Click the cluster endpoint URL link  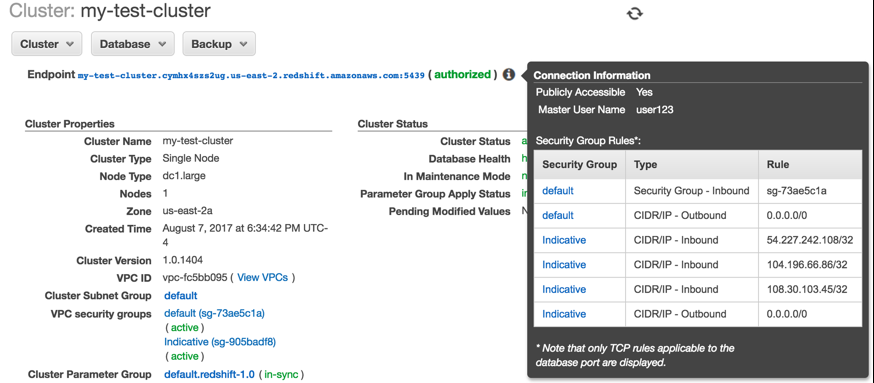point(251,75)
